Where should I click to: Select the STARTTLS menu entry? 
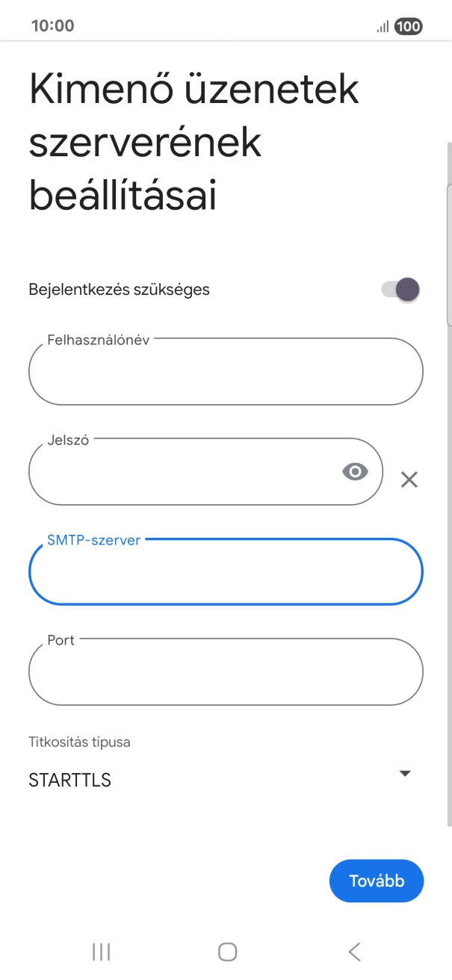click(69, 780)
